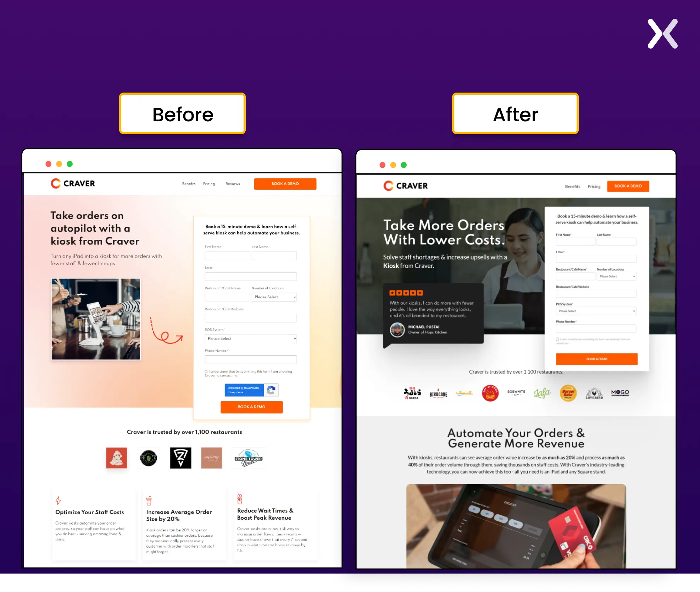The height and width of the screenshot is (592, 700).
Task: Click the Pricing menu item in Before navbar
Action: click(209, 184)
